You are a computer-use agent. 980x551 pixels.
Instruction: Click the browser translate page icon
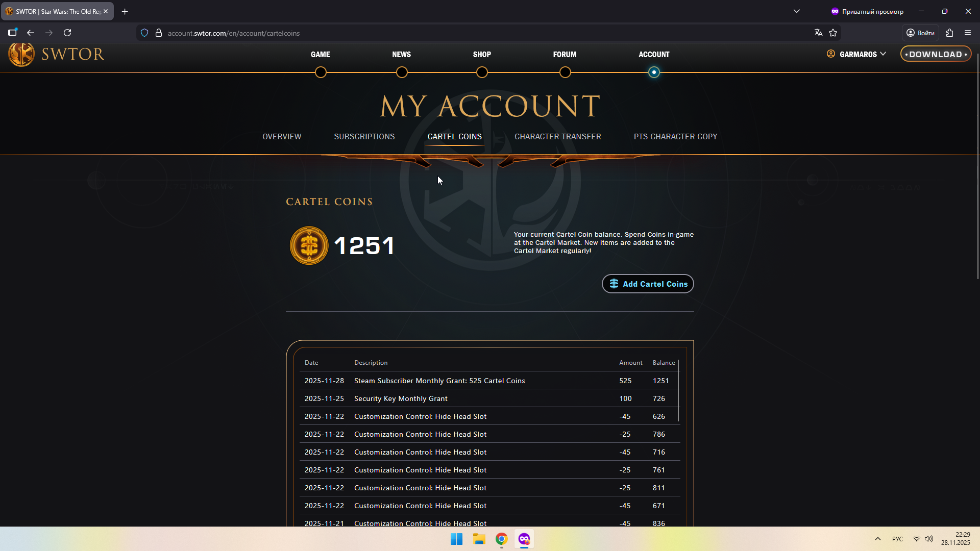tap(818, 33)
